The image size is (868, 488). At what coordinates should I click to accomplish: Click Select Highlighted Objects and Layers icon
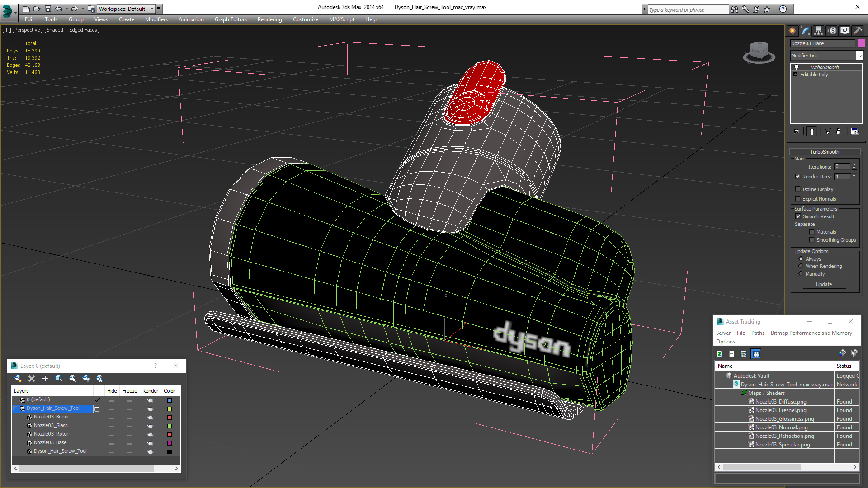[58, 379]
